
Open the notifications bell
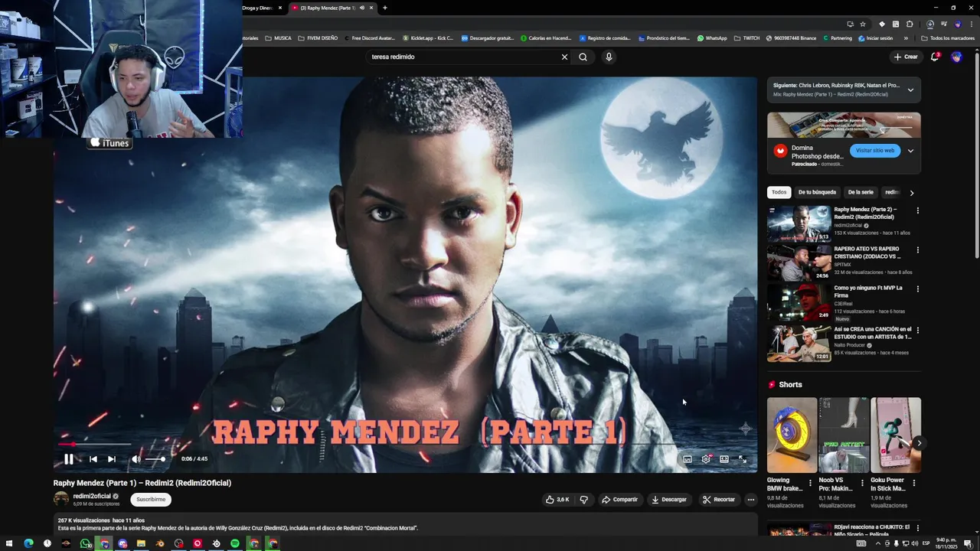click(935, 57)
